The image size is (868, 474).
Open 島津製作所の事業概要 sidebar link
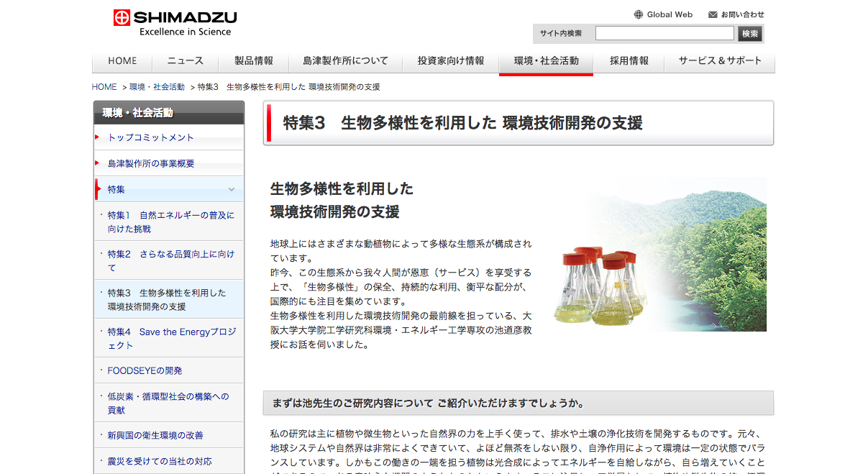151,163
